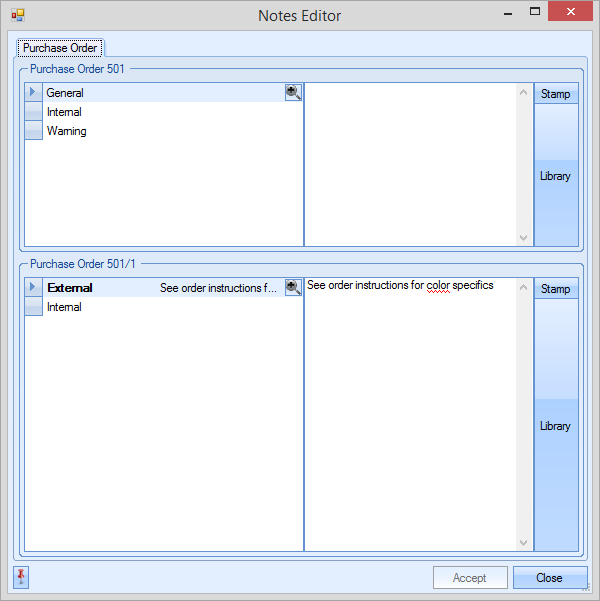Viewport: 600px width, 601px height.
Task: Click row header beside Internal in 501/1
Action: 33,307
